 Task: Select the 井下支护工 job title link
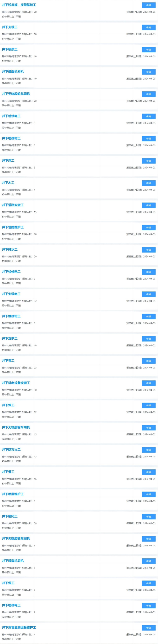(x=10, y=339)
